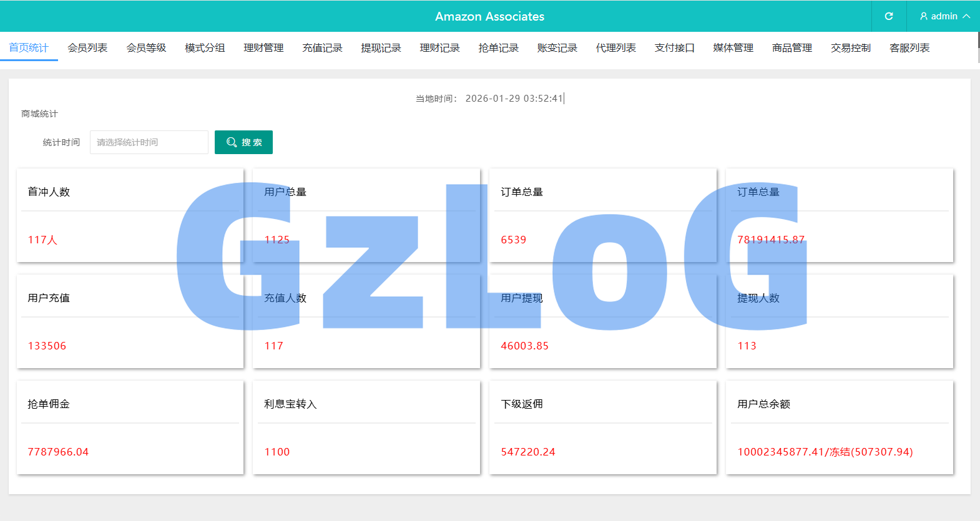Click the refresh icon in header

point(889,16)
